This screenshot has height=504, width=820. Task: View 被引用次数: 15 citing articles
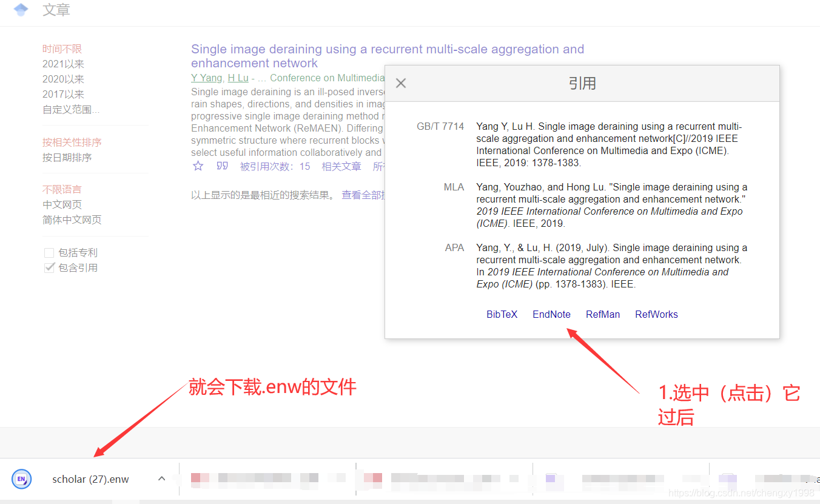pyautogui.click(x=275, y=166)
